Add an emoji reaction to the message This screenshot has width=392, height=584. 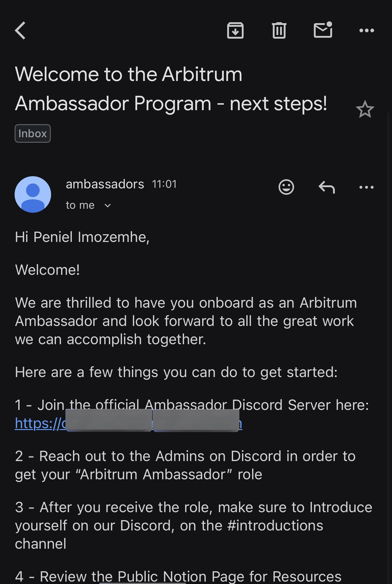coord(286,187)
